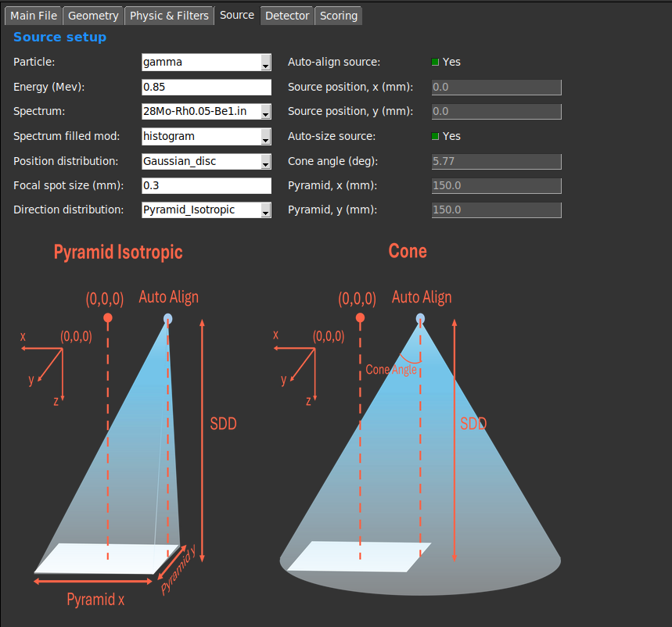Expand the Position distribution Gaussian_disc dropdown

pyautogui.click(x=206, y=162)
